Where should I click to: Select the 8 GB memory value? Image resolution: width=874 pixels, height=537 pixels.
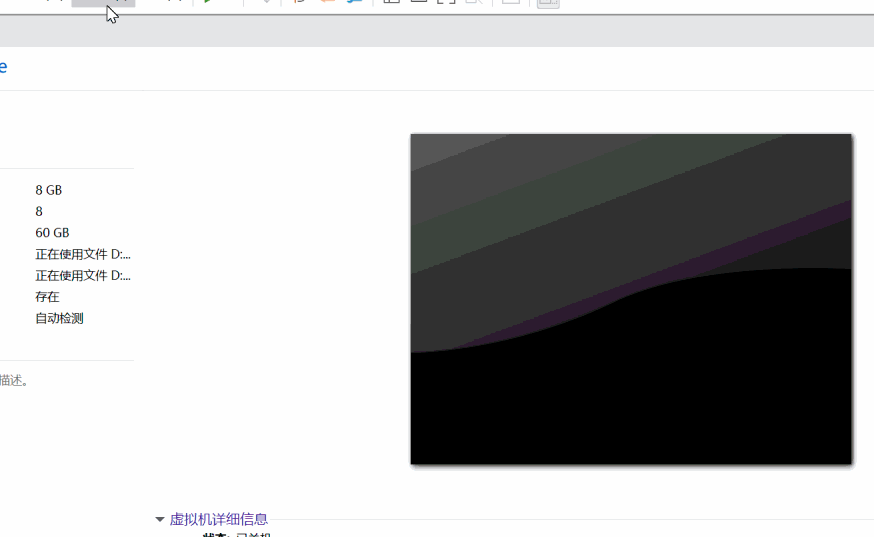point(48,190)
